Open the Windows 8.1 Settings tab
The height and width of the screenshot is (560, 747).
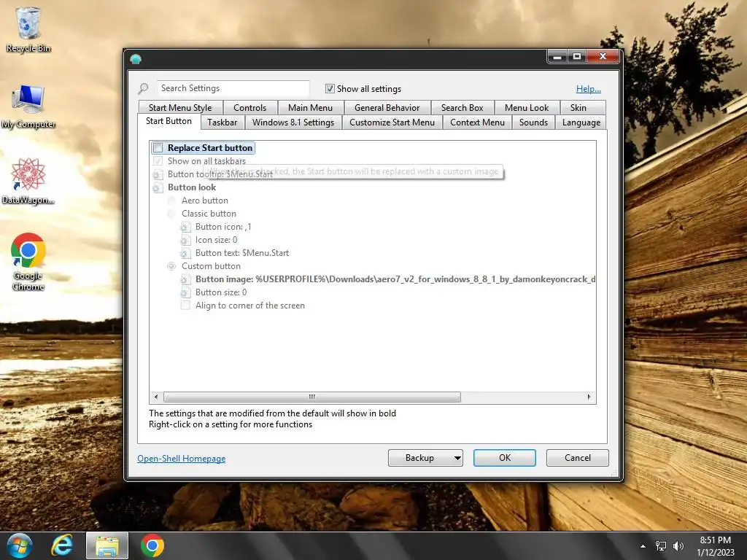click(293, 122)
